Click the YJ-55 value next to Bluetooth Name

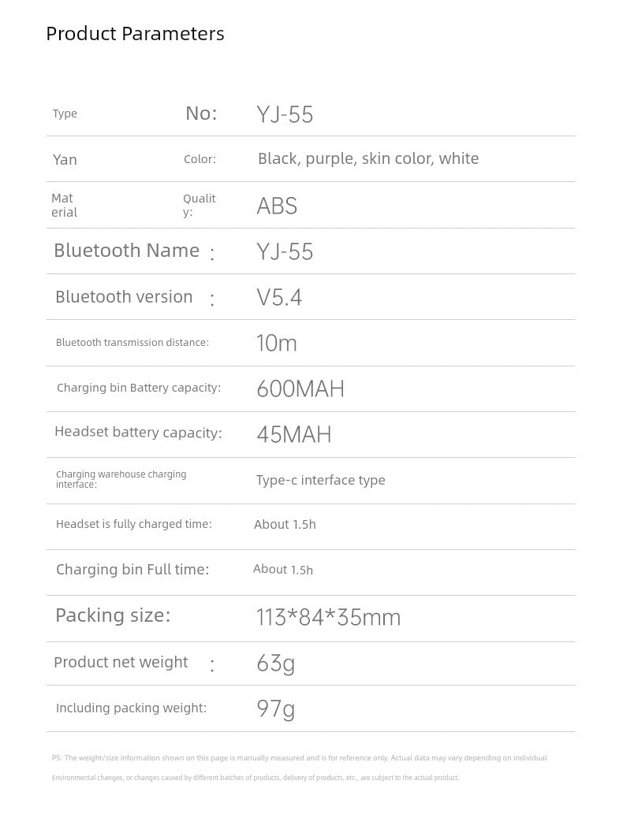285,252
